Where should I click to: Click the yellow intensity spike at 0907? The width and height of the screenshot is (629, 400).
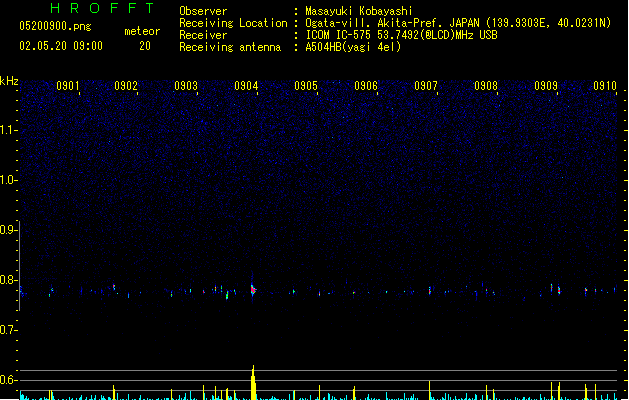(x=430, y=390)
